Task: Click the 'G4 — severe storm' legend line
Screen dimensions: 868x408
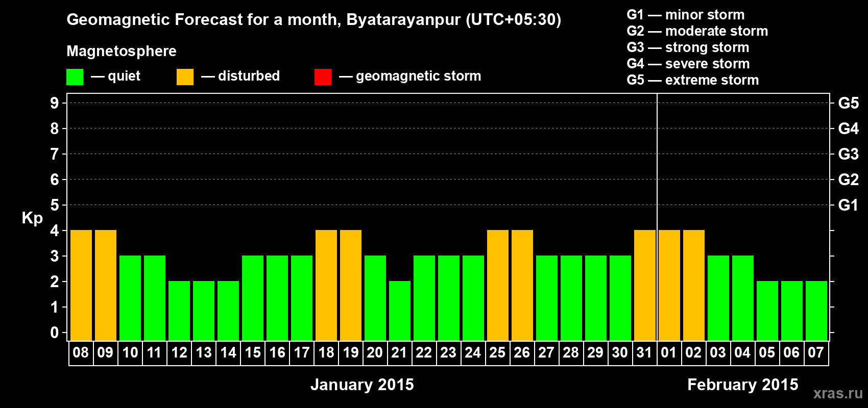Action: (x=688, y=64)
